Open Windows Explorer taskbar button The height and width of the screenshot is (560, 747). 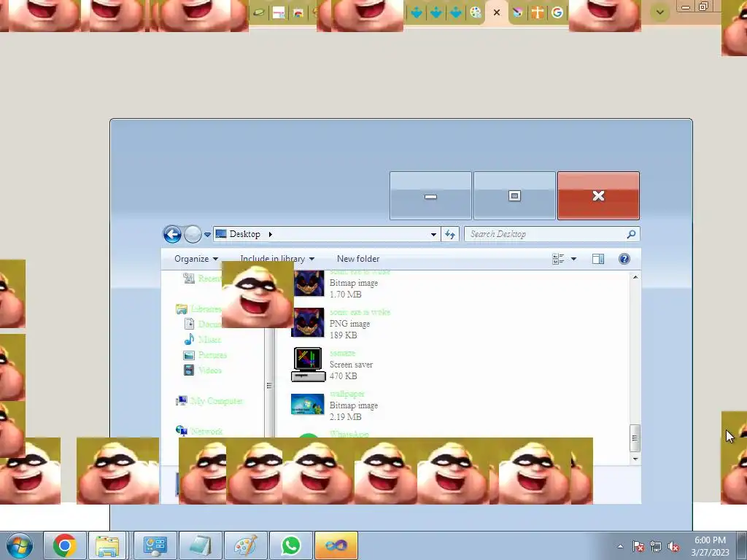point(108,545)
